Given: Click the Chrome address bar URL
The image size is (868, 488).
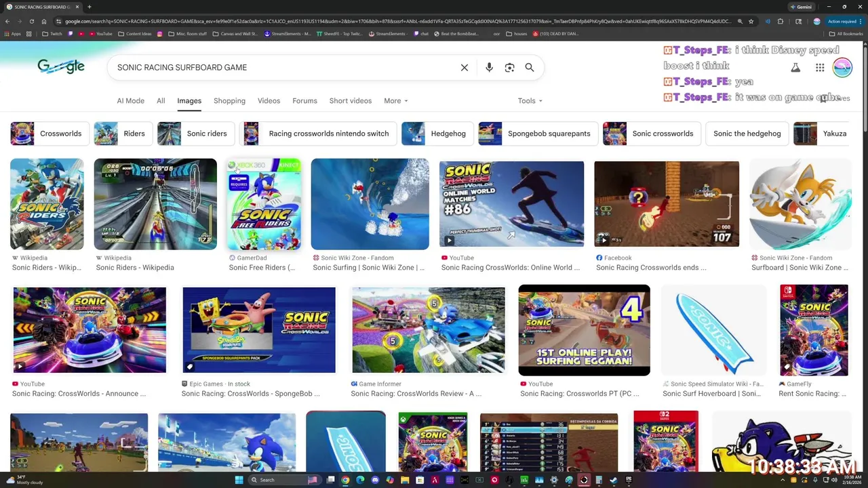Looking at the screenshot, I should coord(398,21).
